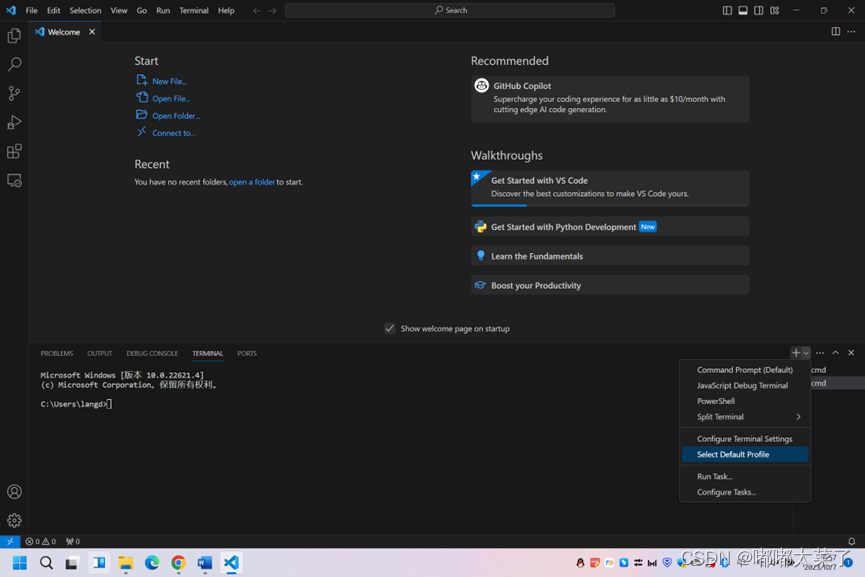Viewport: 865px width, 577px height.
Task: Open File Explorer from the taskbar
Action: 125,562
